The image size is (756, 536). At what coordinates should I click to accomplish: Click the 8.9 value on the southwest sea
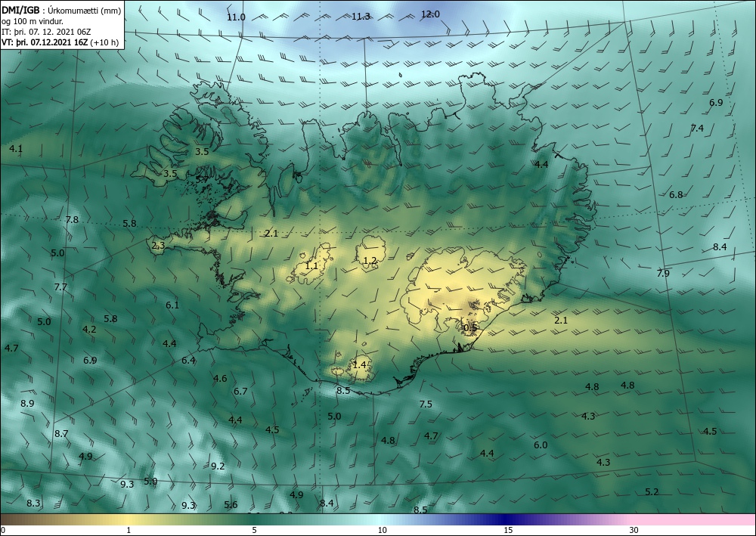[x=27, y=404]
